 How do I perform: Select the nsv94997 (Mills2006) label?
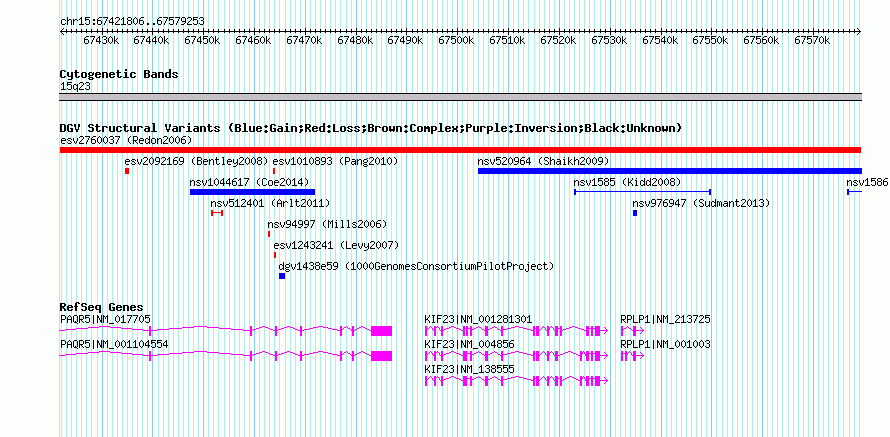coord(327,224)
